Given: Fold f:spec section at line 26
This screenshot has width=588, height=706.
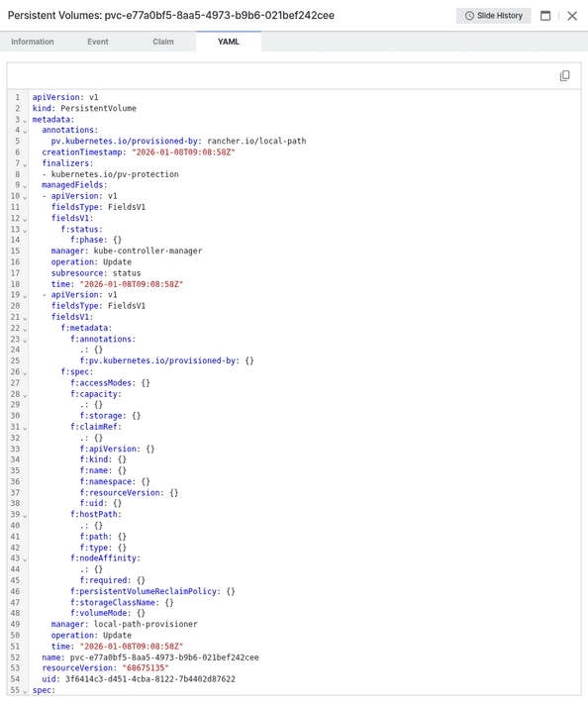Looking at the screenshot, I should click(25, 373).
